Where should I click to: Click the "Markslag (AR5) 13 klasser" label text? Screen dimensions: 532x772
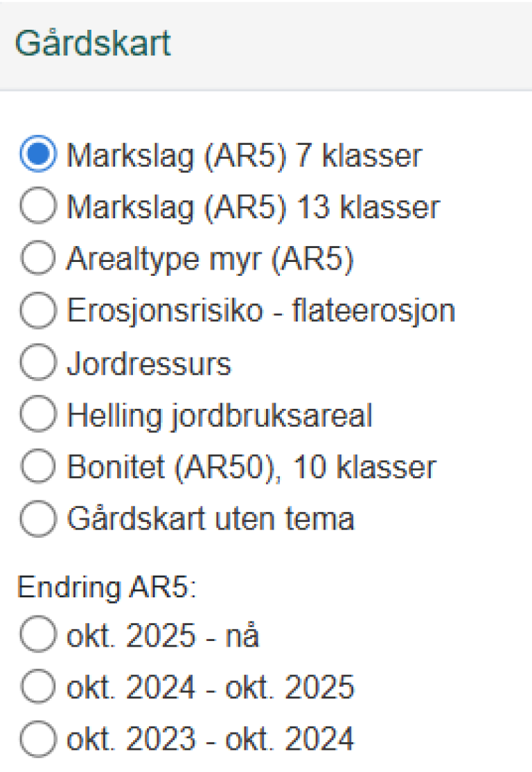[x=253, y=207]
